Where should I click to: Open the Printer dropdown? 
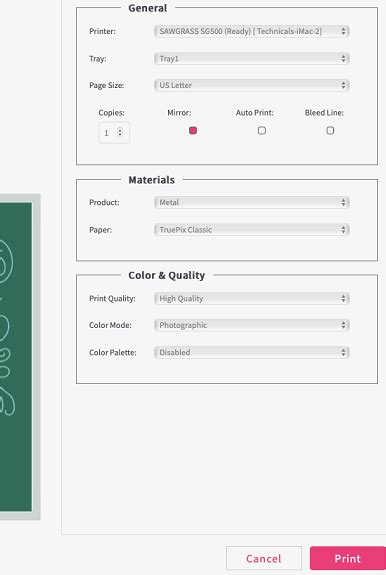[x=251, y=31]
